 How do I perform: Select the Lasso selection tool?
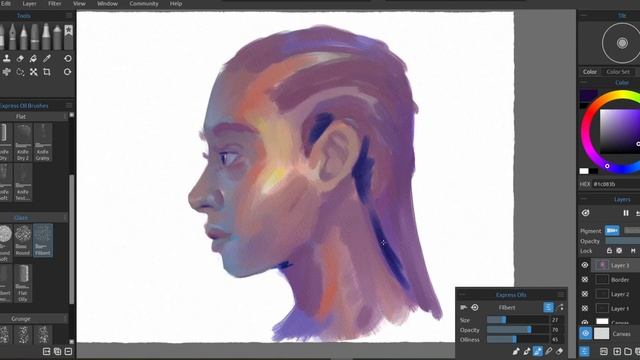[20, 72]
